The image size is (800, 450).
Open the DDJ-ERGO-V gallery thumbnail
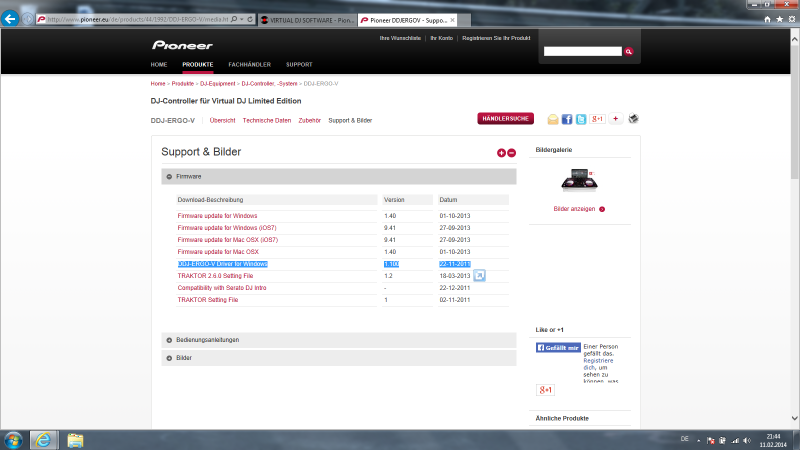point(579,180)
